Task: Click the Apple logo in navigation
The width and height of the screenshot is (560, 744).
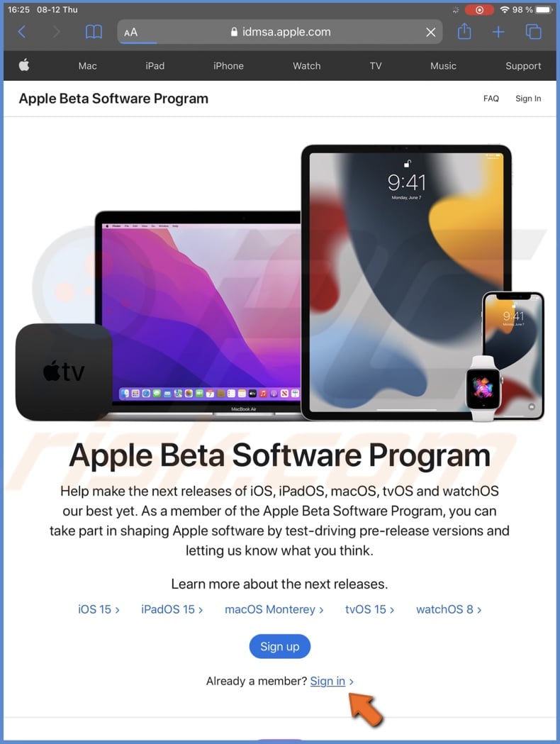Action: [x=24, y=65]
